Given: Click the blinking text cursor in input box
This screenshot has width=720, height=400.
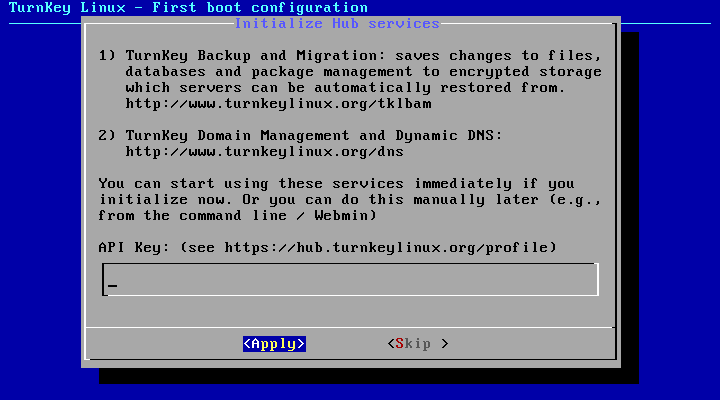Looking at the screenshot, I should 112,285.
